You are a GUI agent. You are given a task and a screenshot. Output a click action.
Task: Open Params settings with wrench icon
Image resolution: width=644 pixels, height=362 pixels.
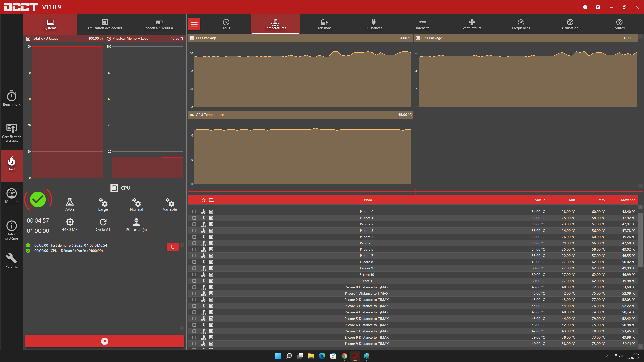pos(12,260)
